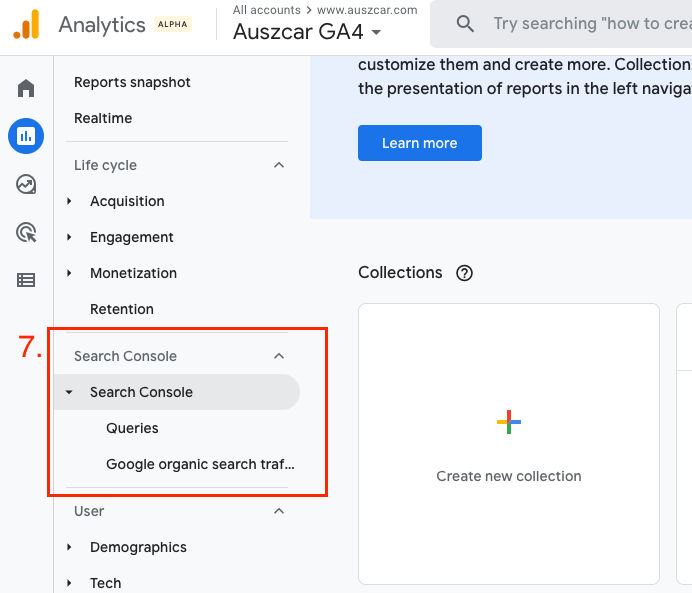Screen dimensions: 692x593
Task: Click the search magnifier icon
Action: (x=465, y=24)
